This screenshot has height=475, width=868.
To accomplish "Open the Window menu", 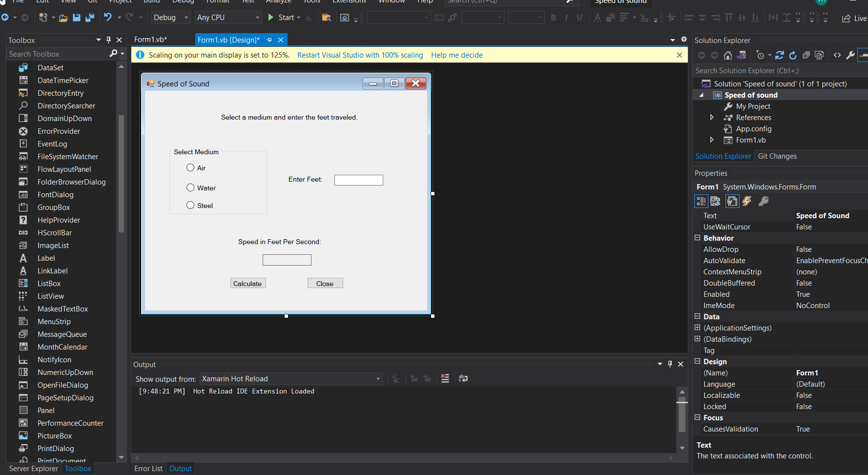I will [392, 1].
